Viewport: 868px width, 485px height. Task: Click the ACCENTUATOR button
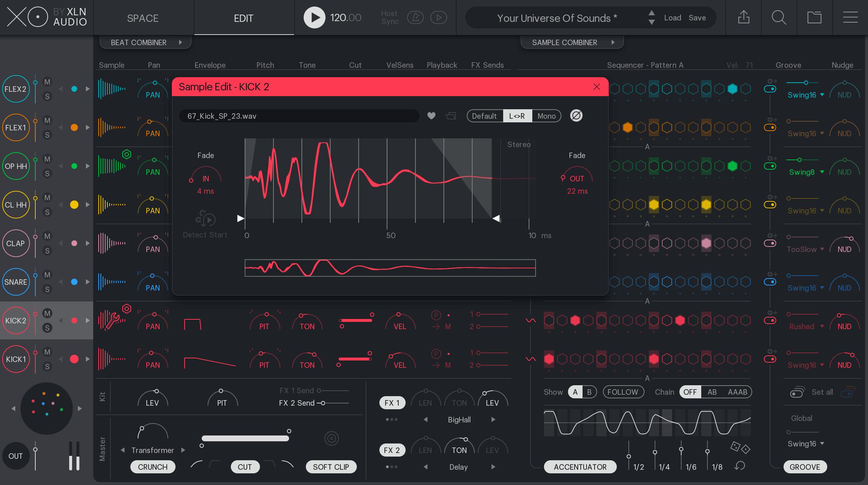point(580,467)
